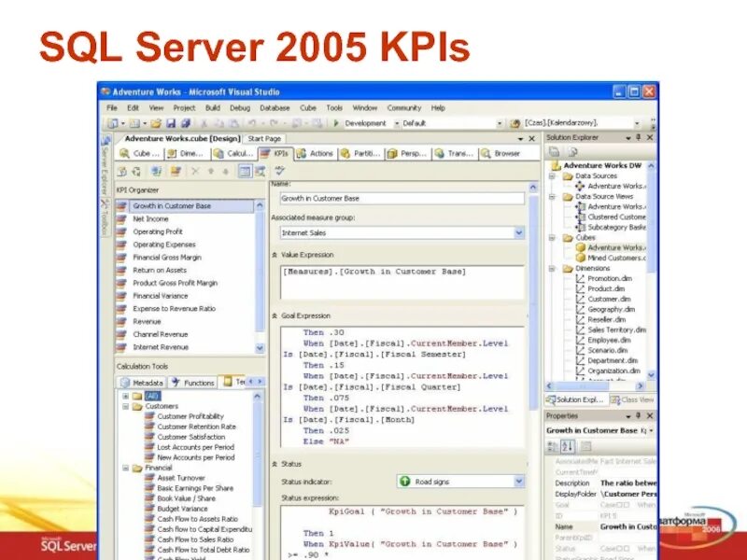Switch to the Partitions tab
This screenshot has width=747, height=560.
point(359,153)
